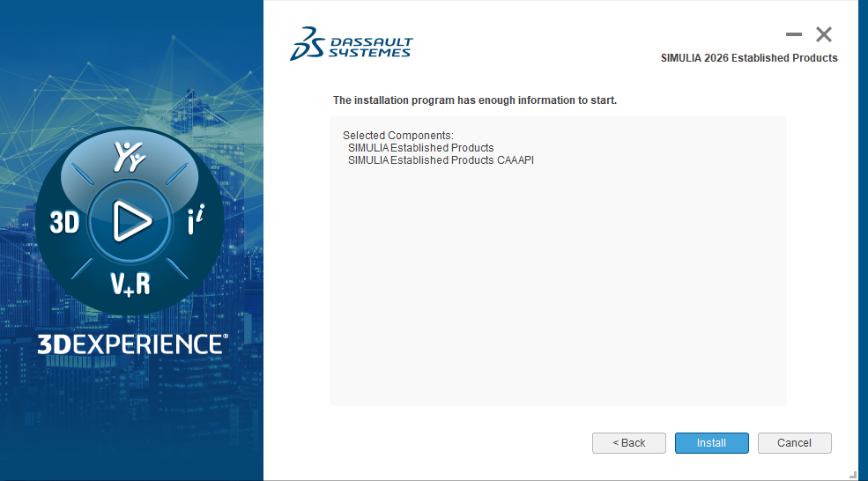Screen dimensions: 868x481
Task: Minimize the installer window
Action: (794, 34)
